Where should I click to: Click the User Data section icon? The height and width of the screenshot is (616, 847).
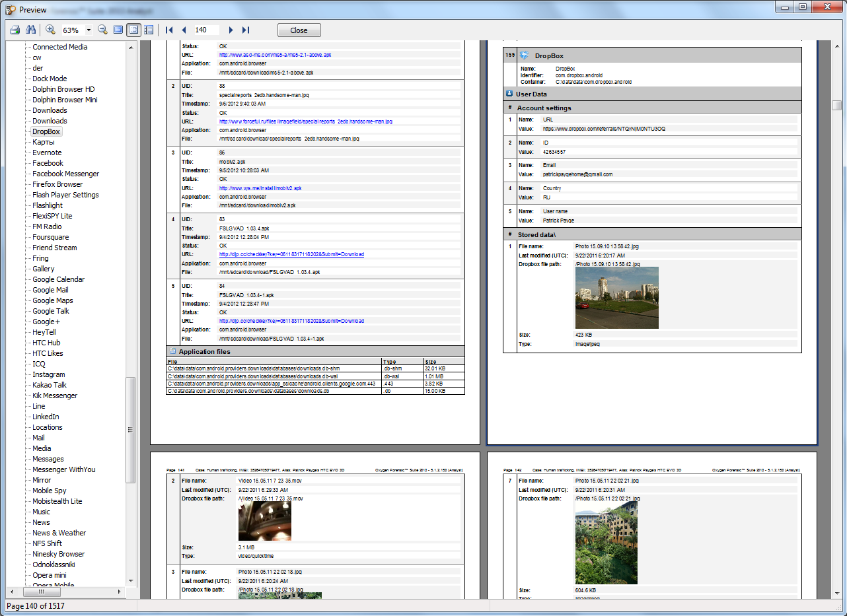(509, 94)
